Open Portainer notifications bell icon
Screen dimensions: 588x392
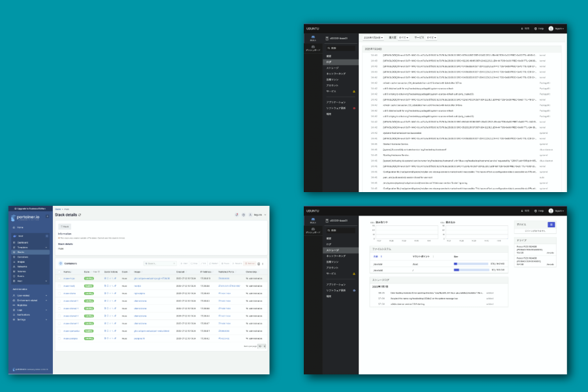237,215
